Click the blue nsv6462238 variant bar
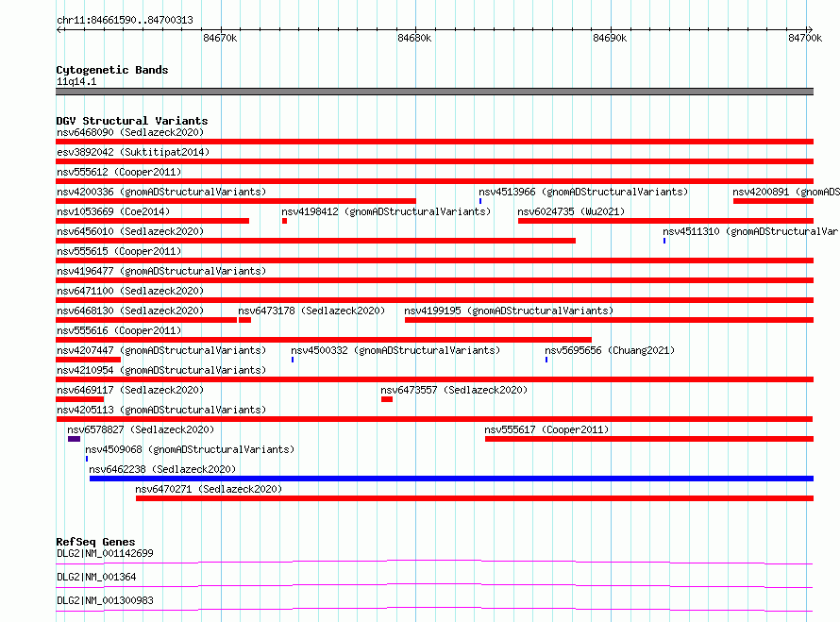 pos(451,479)
